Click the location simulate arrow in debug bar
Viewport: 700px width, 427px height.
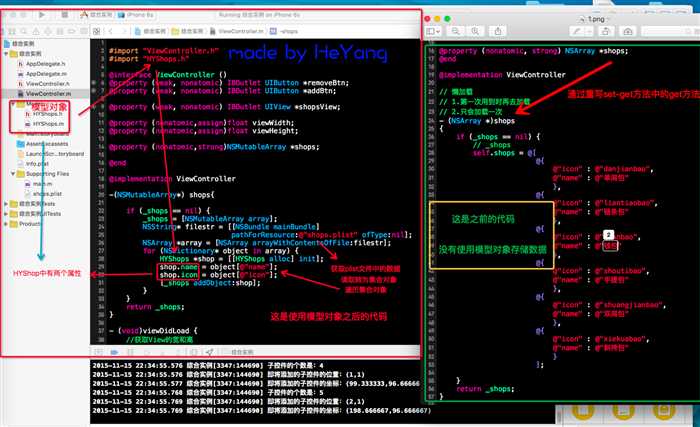click(209, 352)
